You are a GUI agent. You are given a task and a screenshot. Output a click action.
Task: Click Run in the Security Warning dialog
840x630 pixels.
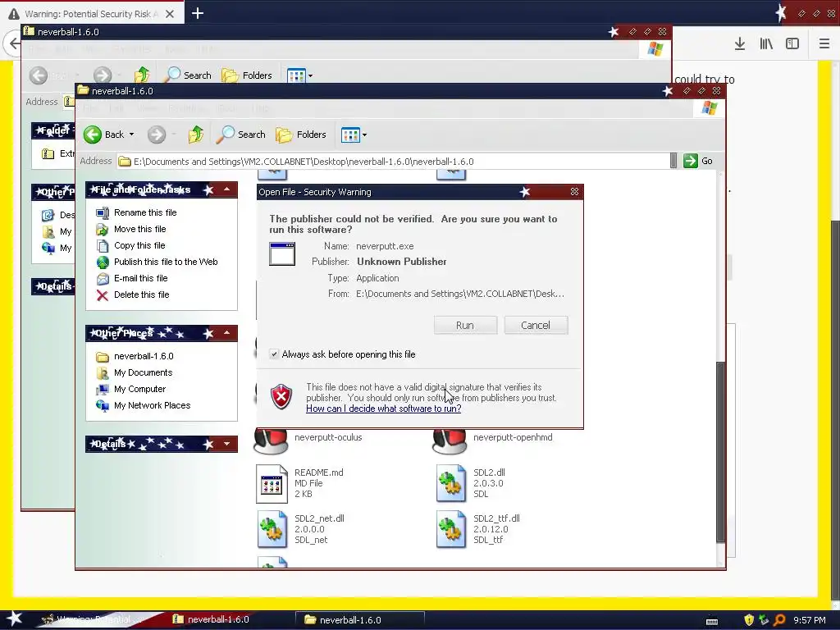(465, 325)
